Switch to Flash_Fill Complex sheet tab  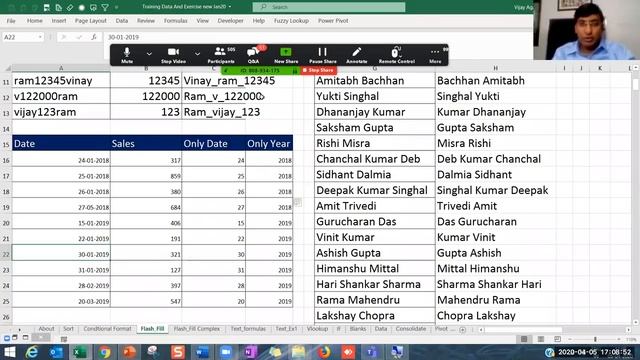[197, 329]
